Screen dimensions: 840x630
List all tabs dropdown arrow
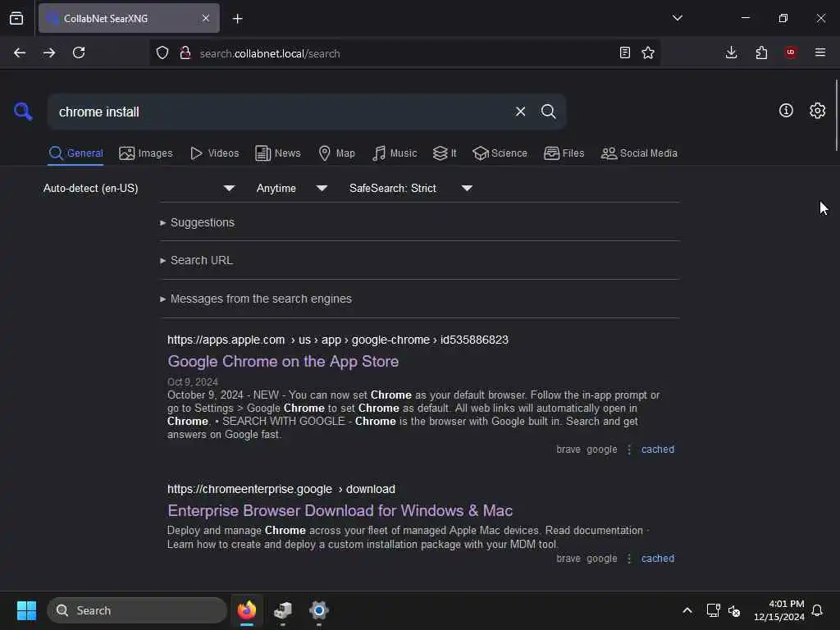coord(677,18)
